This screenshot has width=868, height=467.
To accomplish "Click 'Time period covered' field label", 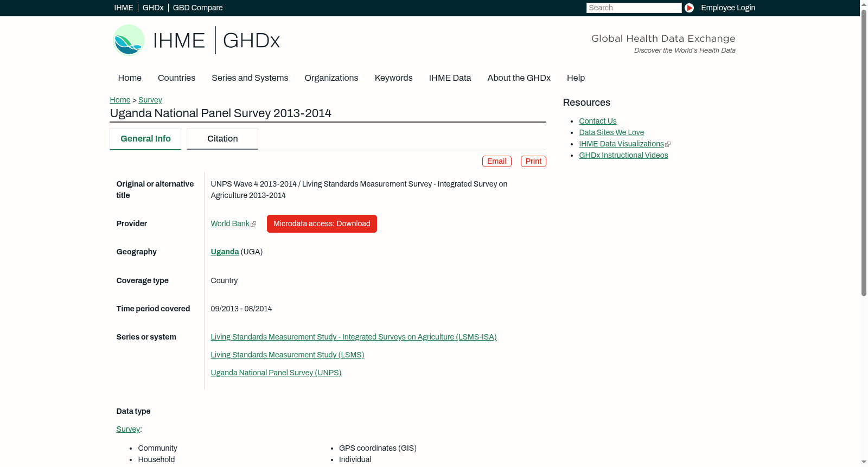I will [x=153, y=309].
